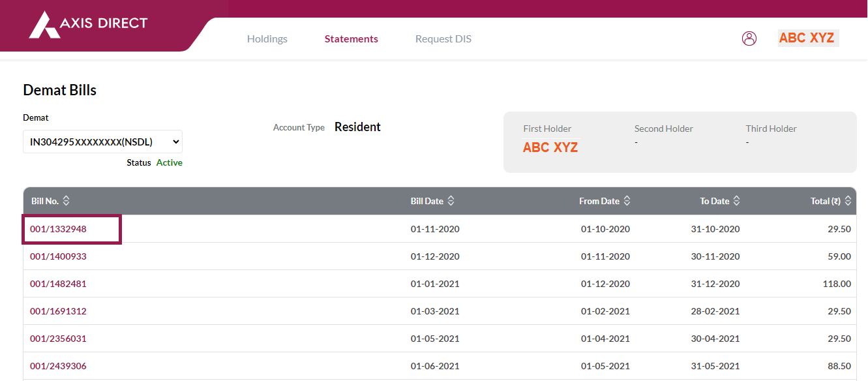Expand the Demat account dropdown

[x=102, y=142]
